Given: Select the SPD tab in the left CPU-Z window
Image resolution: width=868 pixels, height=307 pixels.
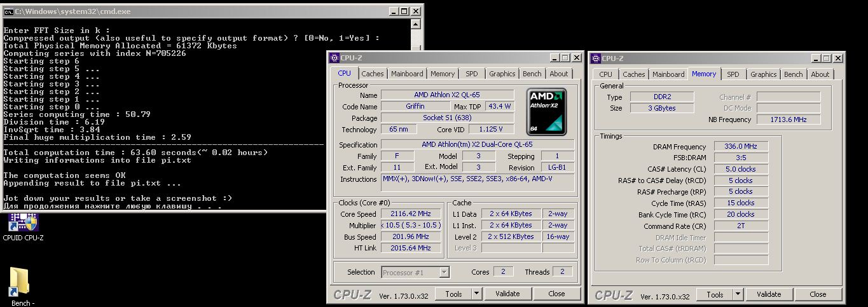Looking at the screenshot, I should tap(471, 74).
